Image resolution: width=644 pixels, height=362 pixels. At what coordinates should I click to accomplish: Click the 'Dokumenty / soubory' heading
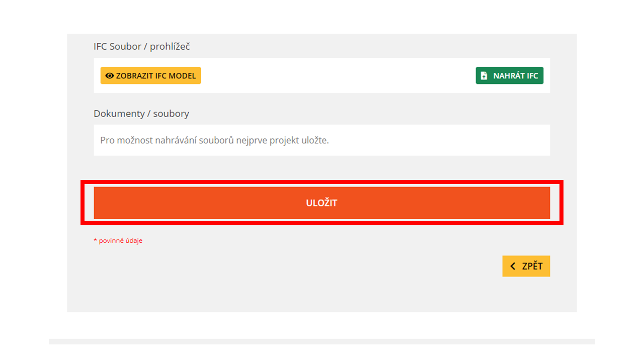pos(141,114)
